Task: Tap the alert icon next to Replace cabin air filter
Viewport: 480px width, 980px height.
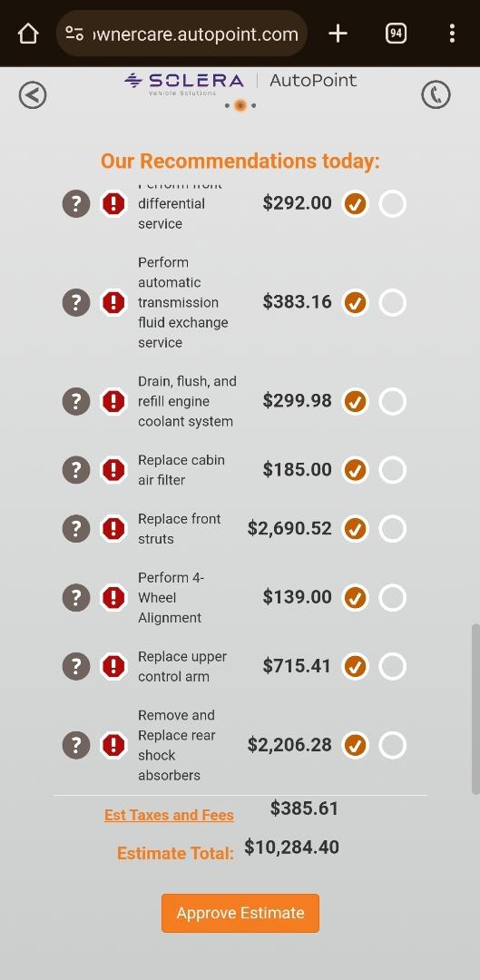Action: point(113,470)
